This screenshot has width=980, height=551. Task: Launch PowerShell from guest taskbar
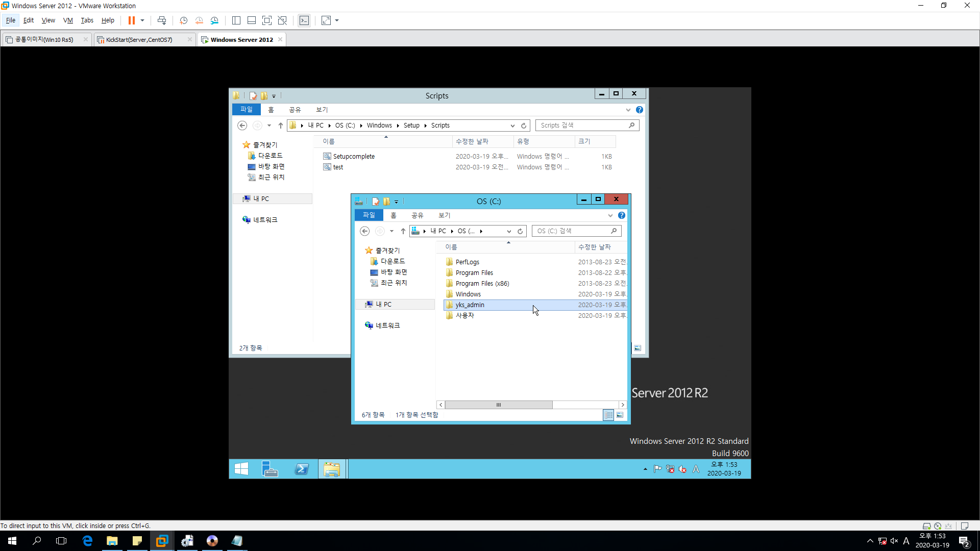tap(301, 469)
